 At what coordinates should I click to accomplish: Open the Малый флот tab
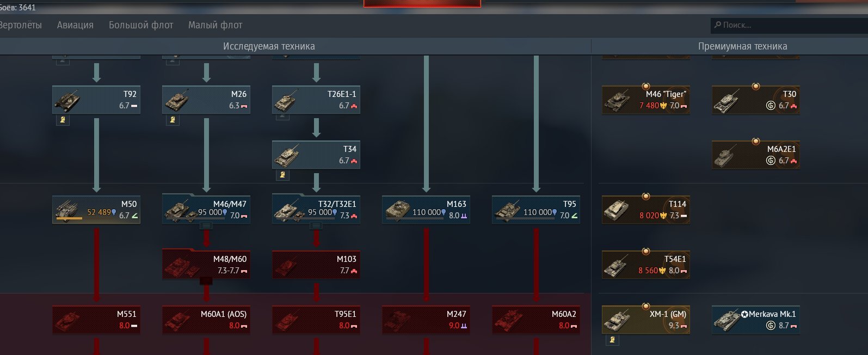(x=216, y=25)
